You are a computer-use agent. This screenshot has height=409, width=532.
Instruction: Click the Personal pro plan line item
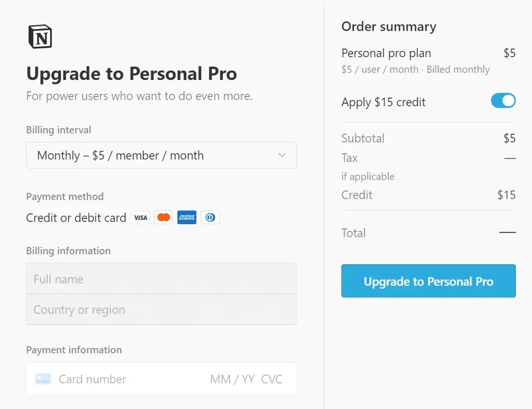click(386, 53)
